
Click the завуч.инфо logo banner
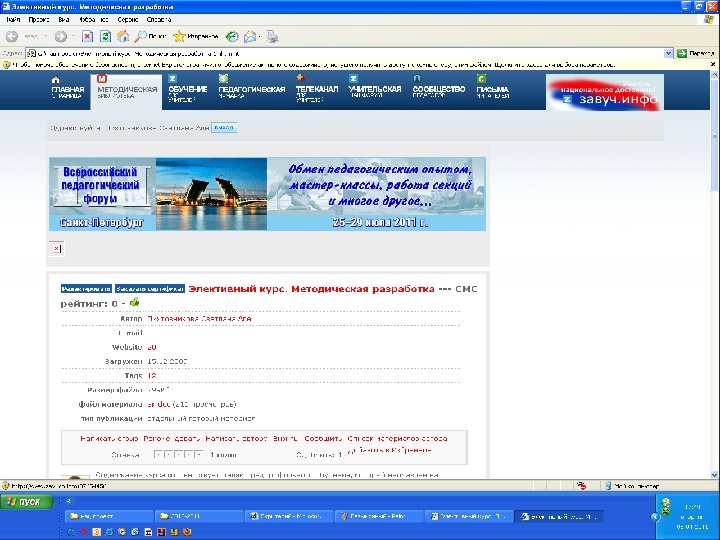point(605,93)
